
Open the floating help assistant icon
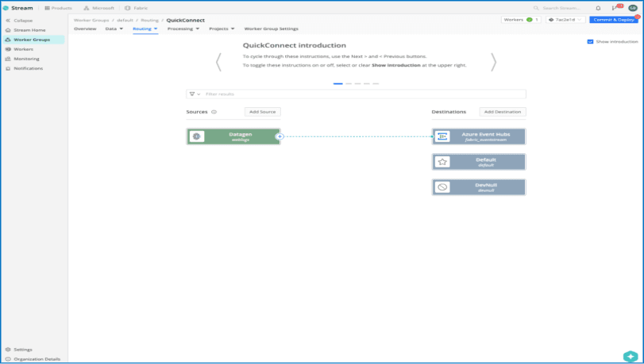point(631,356)
